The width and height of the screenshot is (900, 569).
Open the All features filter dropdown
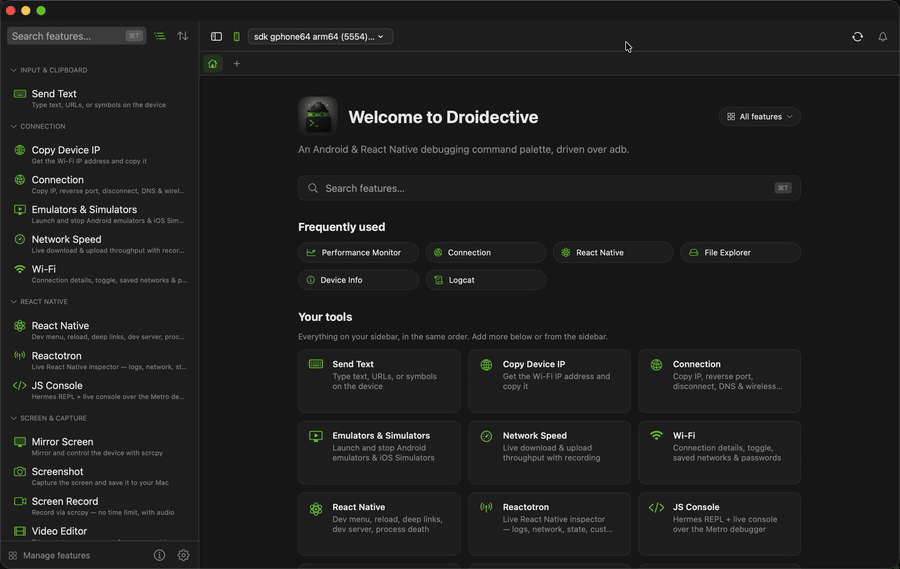(x=759, y=117)
